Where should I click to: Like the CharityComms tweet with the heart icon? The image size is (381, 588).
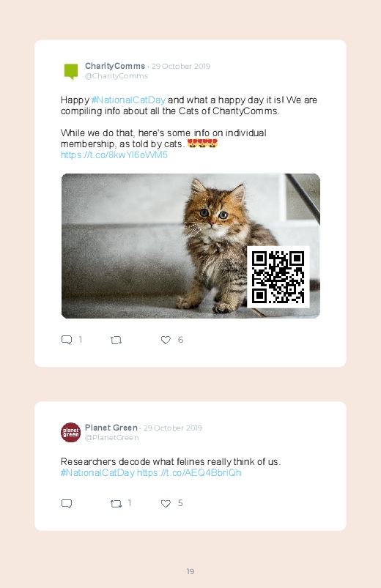click(x=166, y=340)
